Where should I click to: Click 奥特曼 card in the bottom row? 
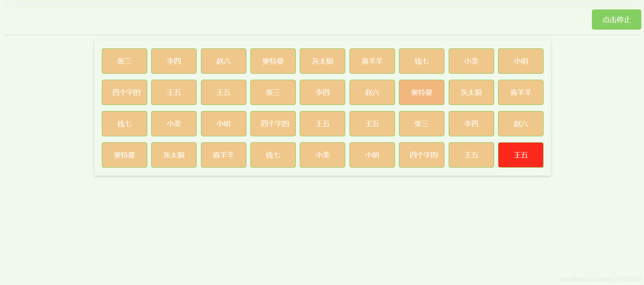click(124, 155)
